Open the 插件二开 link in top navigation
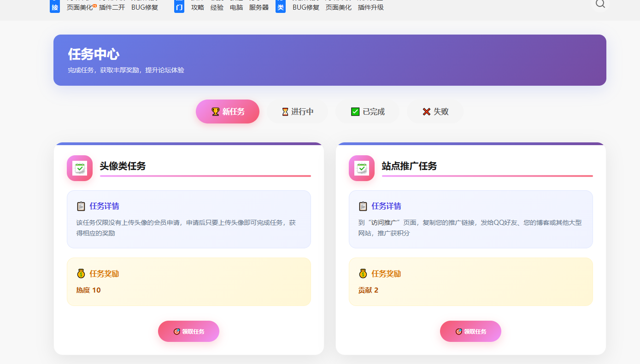This screenshot has height=364, width=640. [112, 7]
